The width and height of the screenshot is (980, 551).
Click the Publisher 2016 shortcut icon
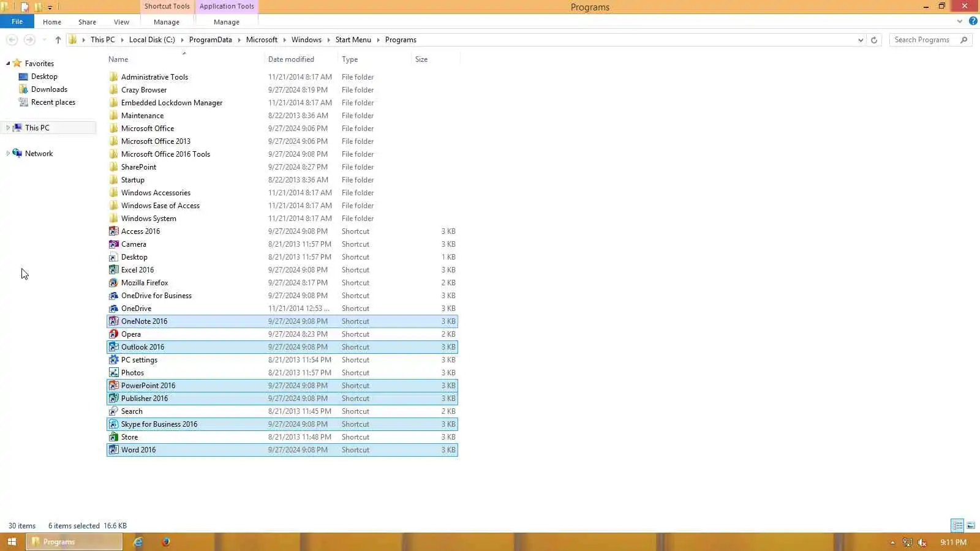click(113, 399)
